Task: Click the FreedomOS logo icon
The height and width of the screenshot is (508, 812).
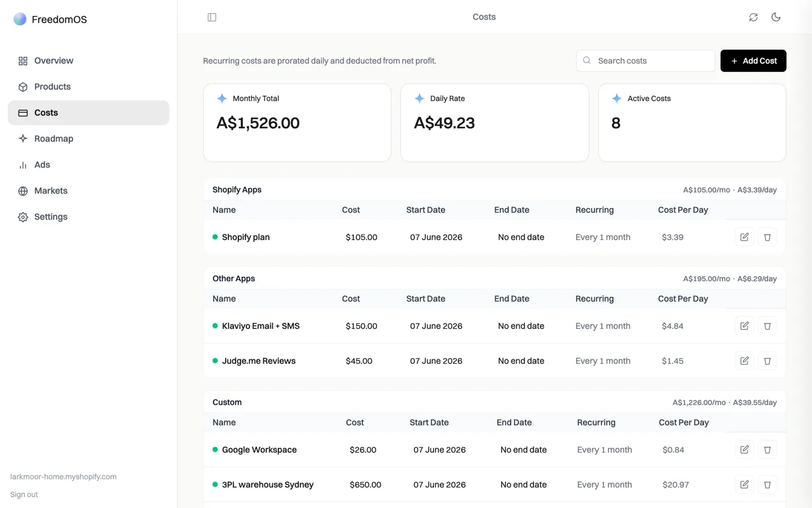Action: coord(20,19)
